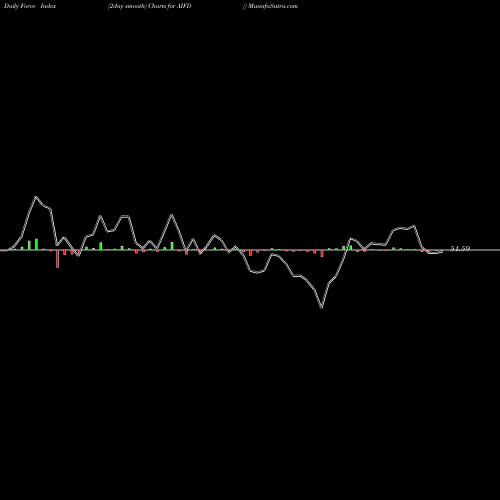Click the tallest green bar near the first peak
This screenshot has height=500, width=500.
(36, 244)
